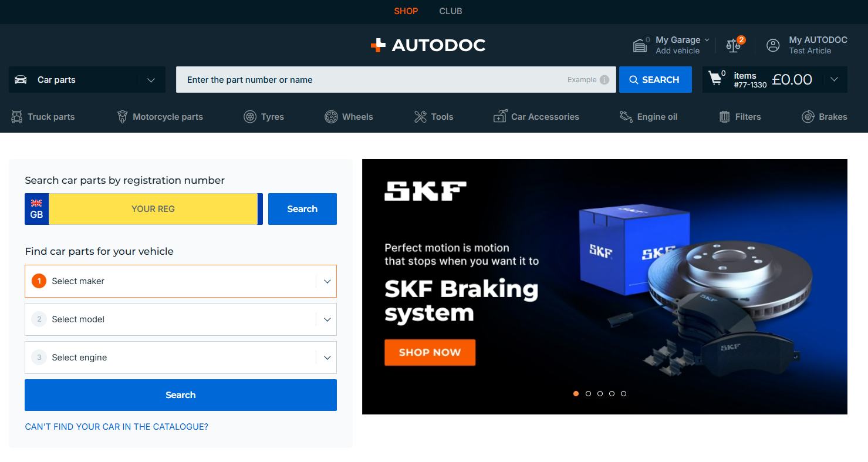Click the Motorcycle parts icon
Viewport: 868px width, 462px height.
point(122,117)
